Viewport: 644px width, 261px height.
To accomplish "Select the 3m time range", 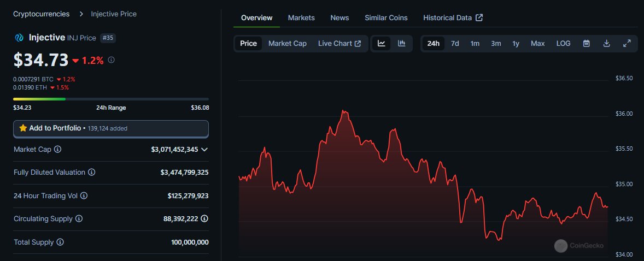I will coord(496,44).
